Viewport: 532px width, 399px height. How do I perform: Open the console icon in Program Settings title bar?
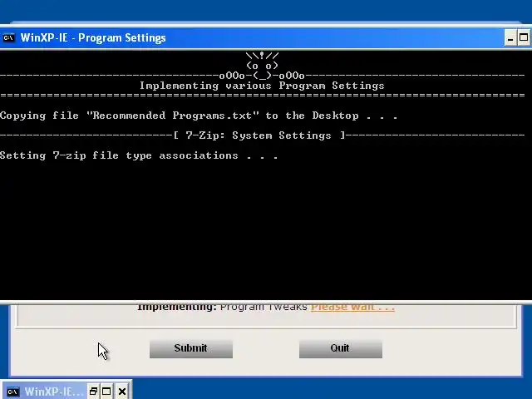(x=8, y=37)
